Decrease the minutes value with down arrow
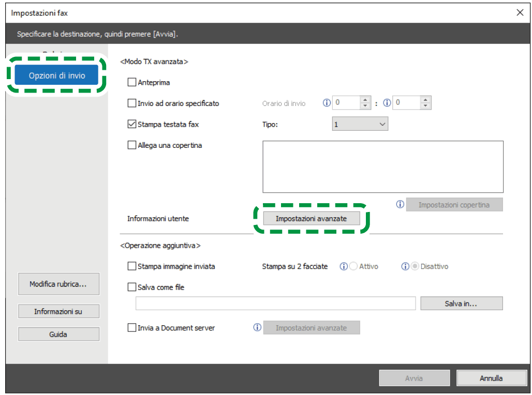Image resolution: width=532 pixels, height=395 pixels. point(425,106)
